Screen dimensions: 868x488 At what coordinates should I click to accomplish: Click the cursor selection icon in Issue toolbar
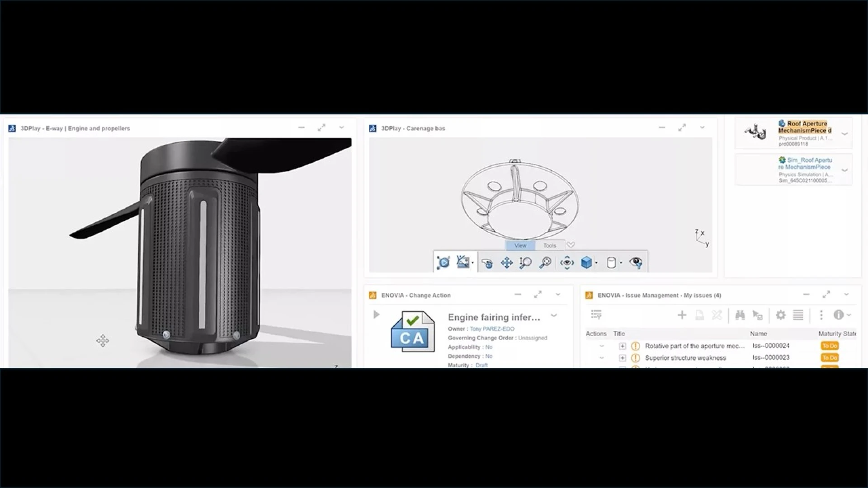tap(757, 315)
